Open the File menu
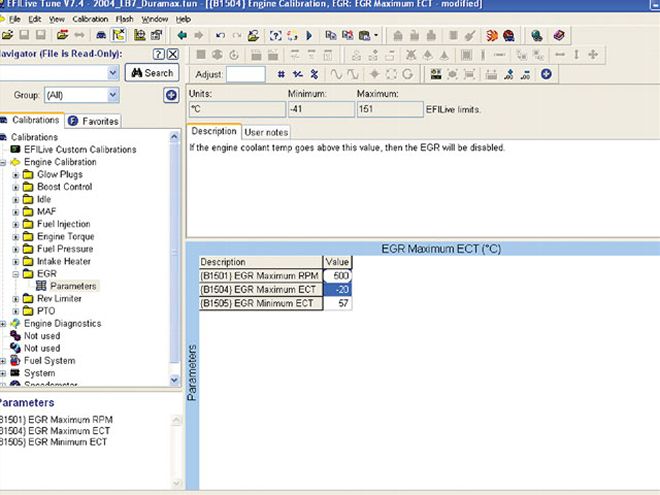 14,19
